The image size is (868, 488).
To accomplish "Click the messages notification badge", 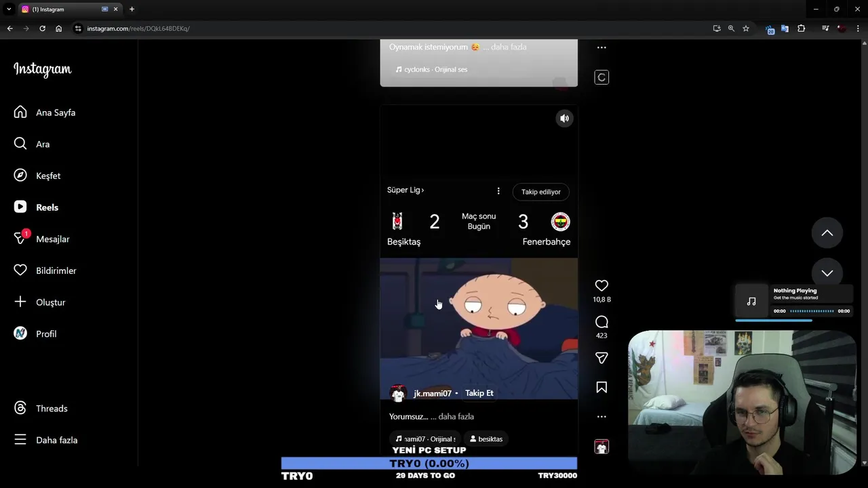I will [x=26, y=233].
